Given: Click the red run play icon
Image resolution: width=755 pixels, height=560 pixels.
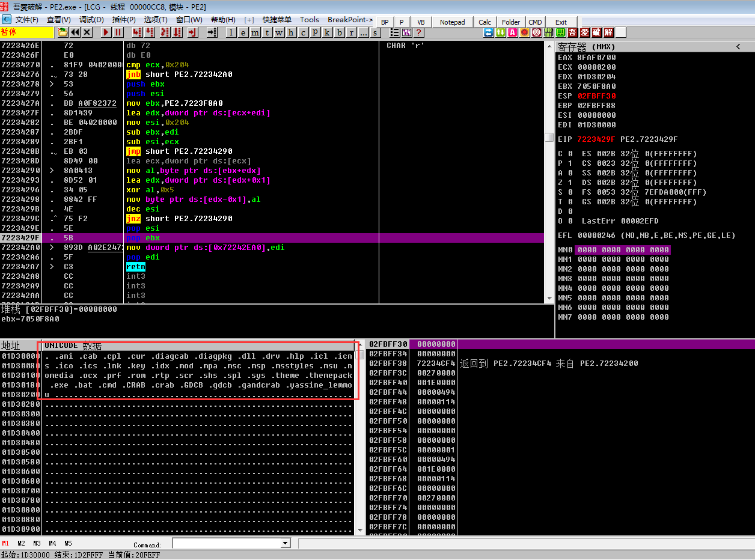Looking at the screenshot, I should coord(106,32).
